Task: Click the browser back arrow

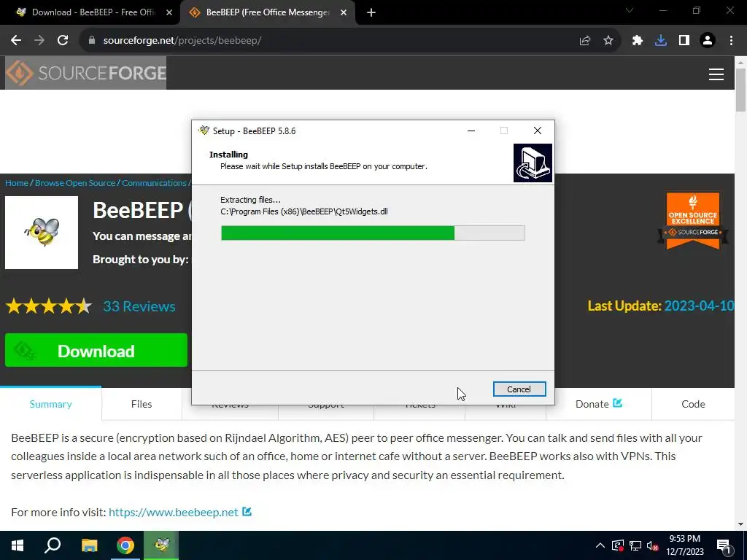Action: point(16,41)
